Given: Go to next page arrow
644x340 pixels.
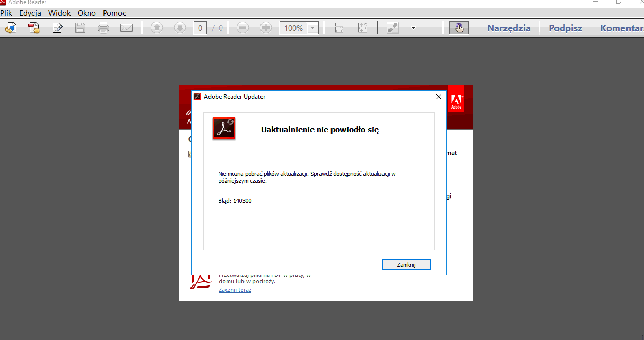Looking at the screenshot, I should tap(180, 28).
